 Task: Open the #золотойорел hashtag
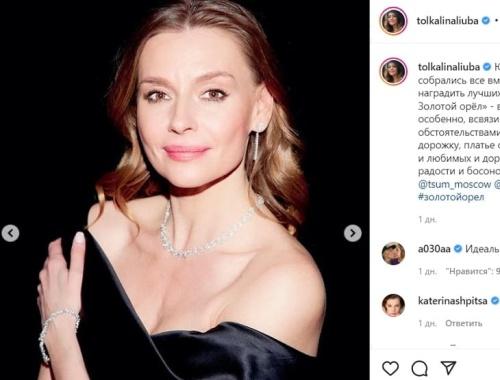pos(451,197)
